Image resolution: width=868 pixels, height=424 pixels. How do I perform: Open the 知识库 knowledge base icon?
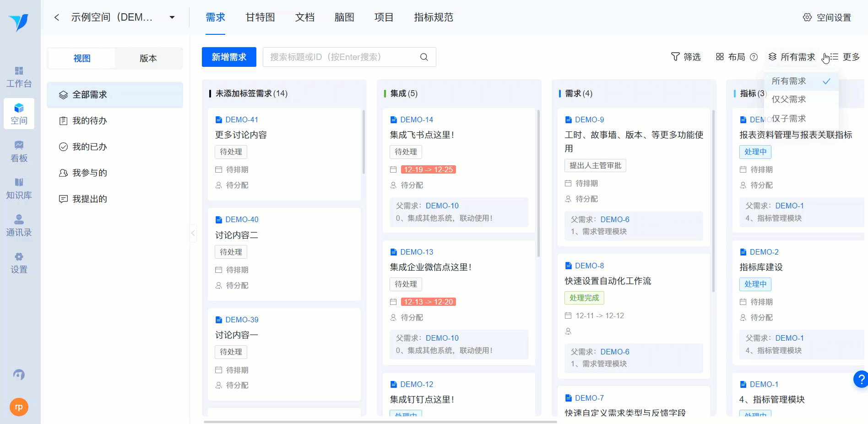(x=19, y=189)
